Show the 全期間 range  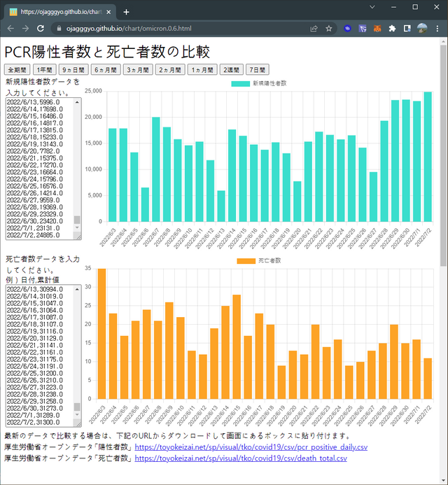click(x=17, y=69)
